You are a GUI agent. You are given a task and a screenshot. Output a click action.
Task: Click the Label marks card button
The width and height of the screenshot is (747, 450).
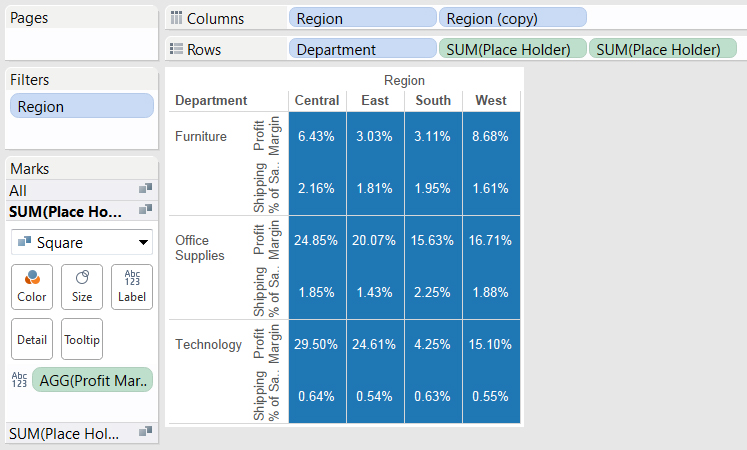[x=132, y=287]
